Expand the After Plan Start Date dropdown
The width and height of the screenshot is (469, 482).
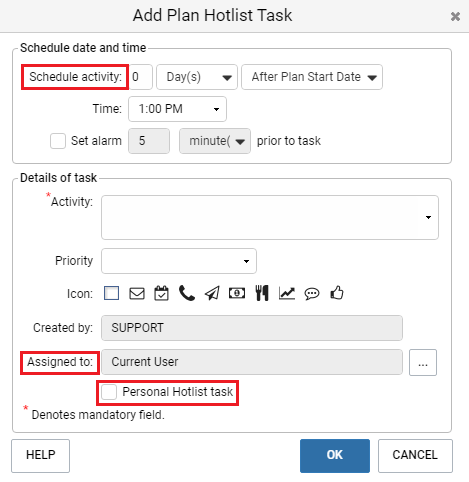tap(312, 77)
